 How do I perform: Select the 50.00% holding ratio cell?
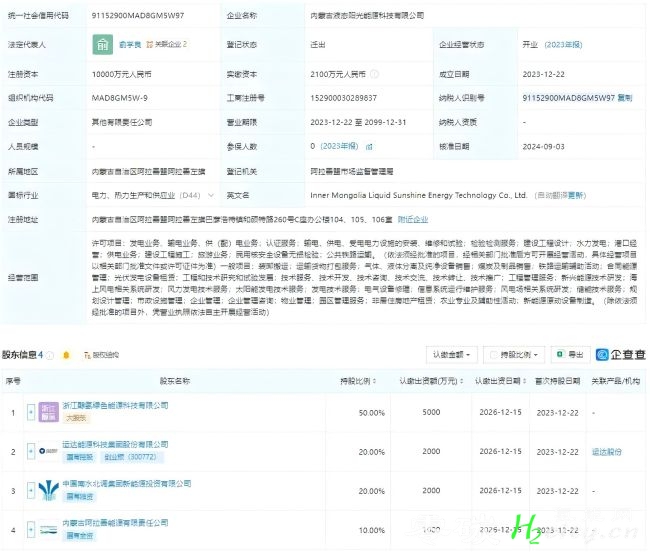point(371,413)
